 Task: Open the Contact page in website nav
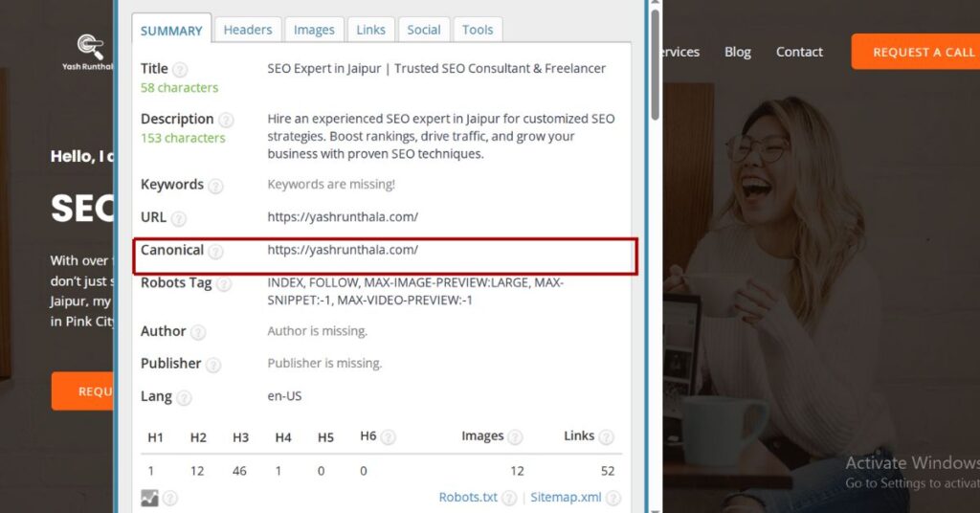799,52
